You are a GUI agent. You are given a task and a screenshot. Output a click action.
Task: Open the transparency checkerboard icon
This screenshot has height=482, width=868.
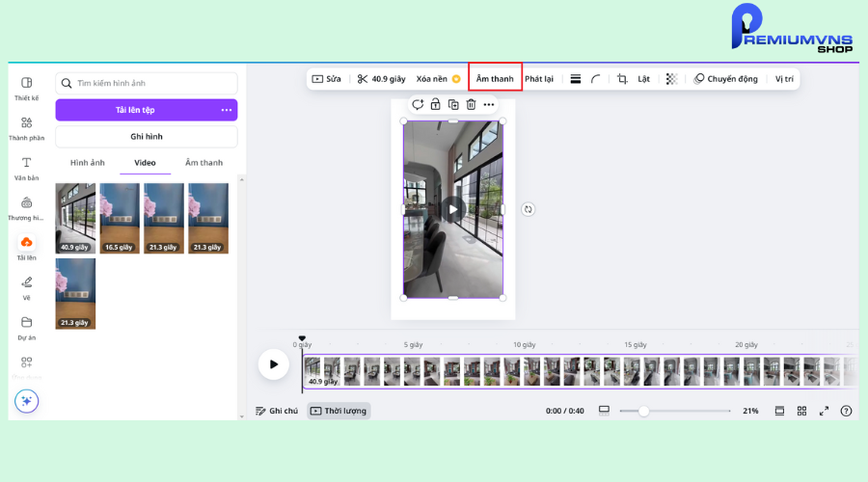[x=671, y=79]
